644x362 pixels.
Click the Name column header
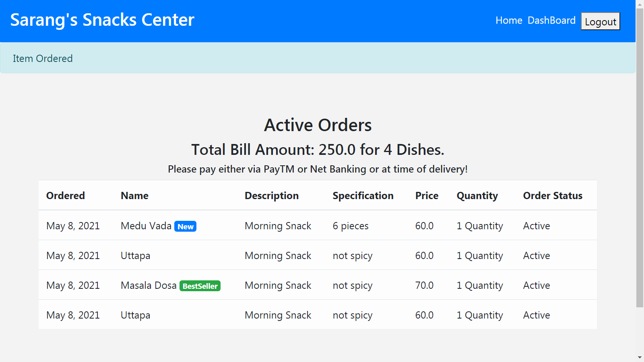pyautogui.click(x=134, y=195)
